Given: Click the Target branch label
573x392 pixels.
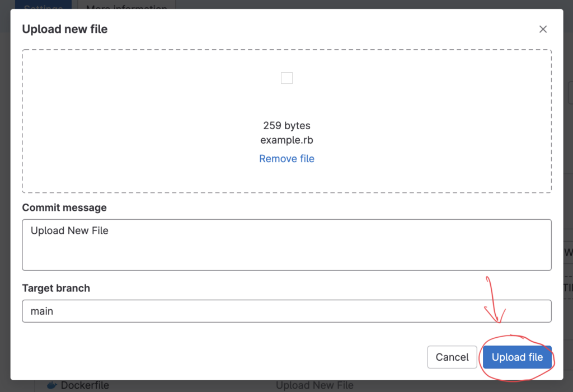Looking at the screenshot, I should tap(56, 289).
